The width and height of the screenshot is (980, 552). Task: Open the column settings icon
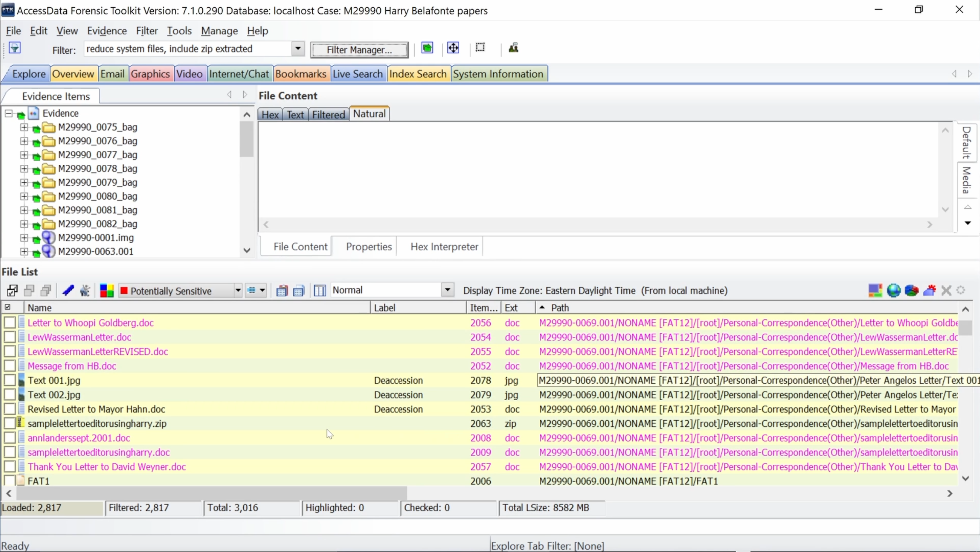[x=320, y=291]
